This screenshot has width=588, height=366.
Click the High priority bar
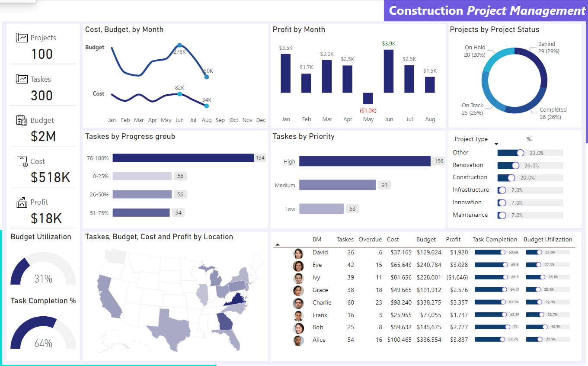tap(364, 161)
